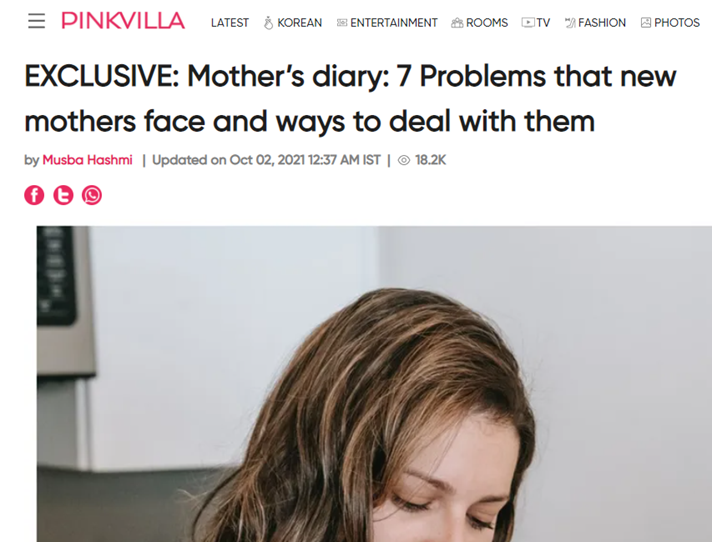The width and height of the screenshot is (712, 542).
Task: Share article via Twitter icon
Action: (63, 195)
